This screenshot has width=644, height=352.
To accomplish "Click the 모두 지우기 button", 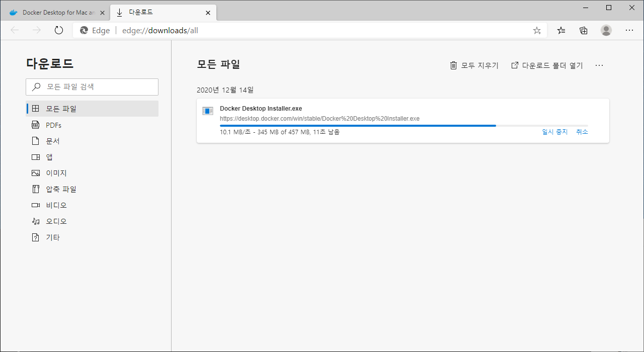I will tap(474, 65).
